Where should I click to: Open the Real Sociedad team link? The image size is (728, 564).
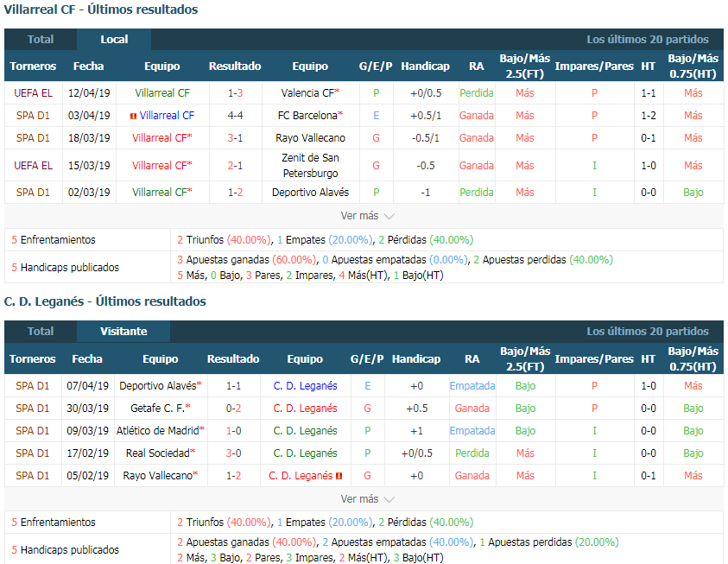(160, 453)
